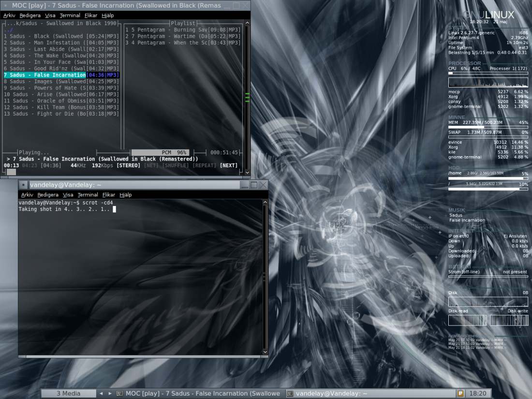Select track 9 Sadus - Powers of Hate
Image resolution: width=532 pixels, height=399 pixels.
click(61, 88)
